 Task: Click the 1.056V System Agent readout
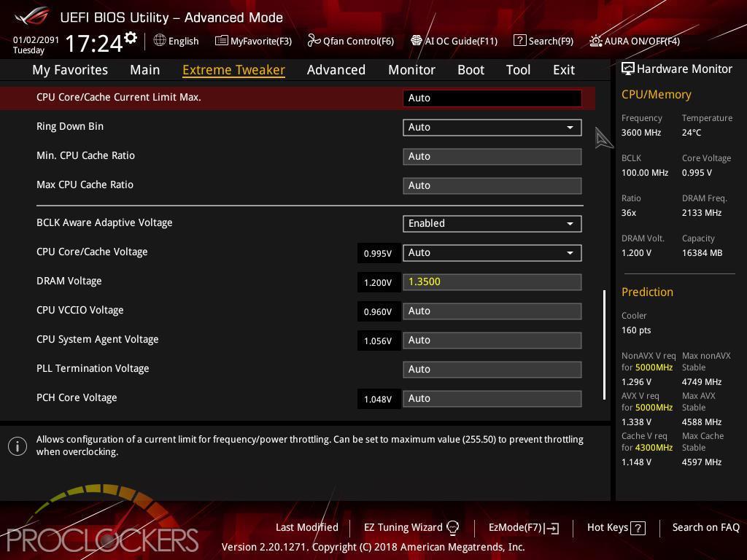(378, 341)
